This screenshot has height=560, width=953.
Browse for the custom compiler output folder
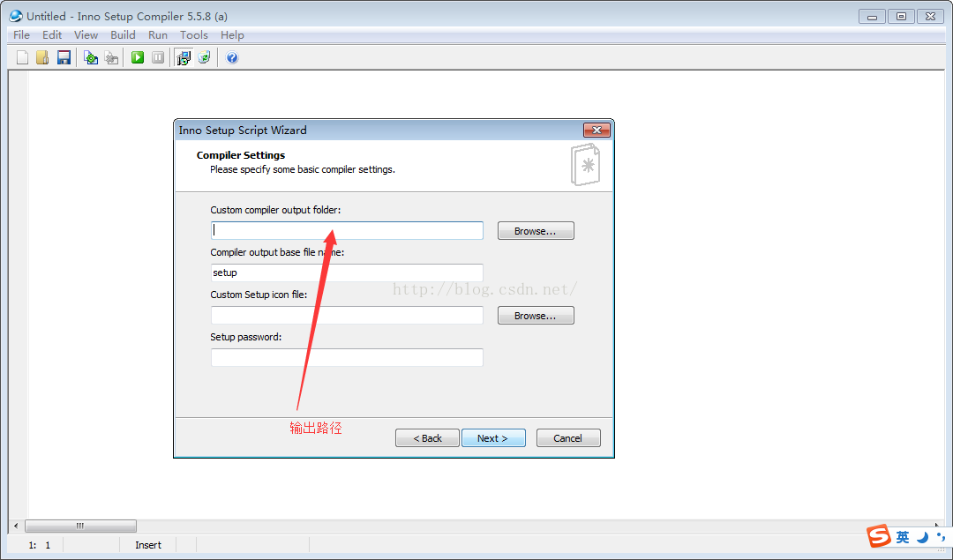click(x=536, y=231)
